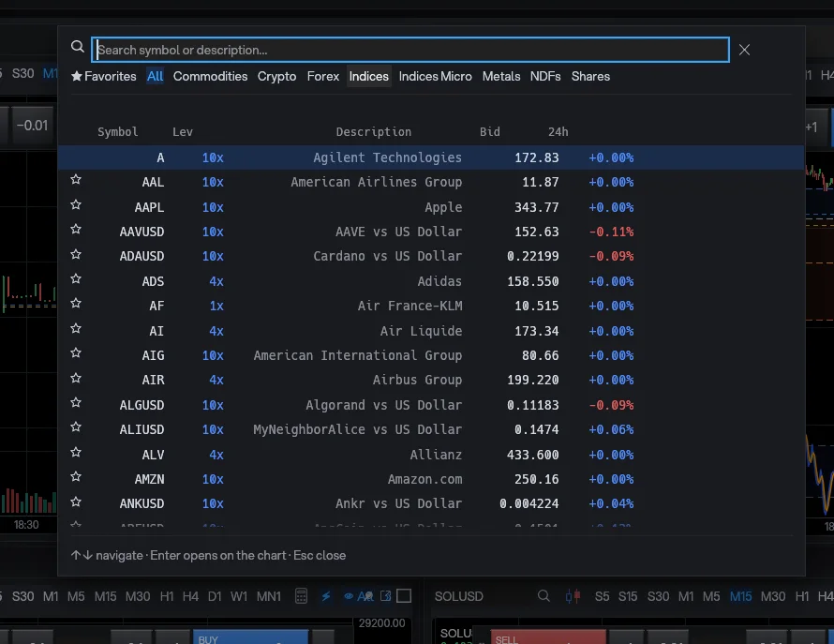Star the AIR Airbus Group row
The image size is (834, 644).
76,378
